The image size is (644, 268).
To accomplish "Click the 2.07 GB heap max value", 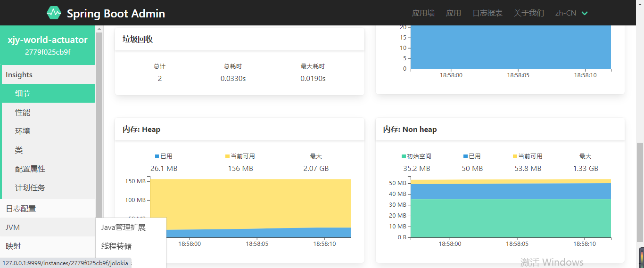I will [316, 168].
